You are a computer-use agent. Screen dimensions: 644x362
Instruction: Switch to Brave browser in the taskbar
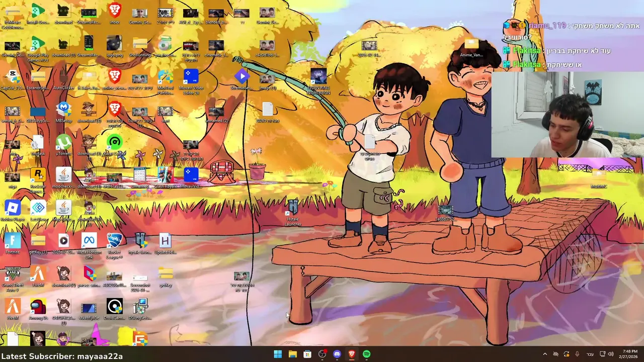(x=352, y=354)
